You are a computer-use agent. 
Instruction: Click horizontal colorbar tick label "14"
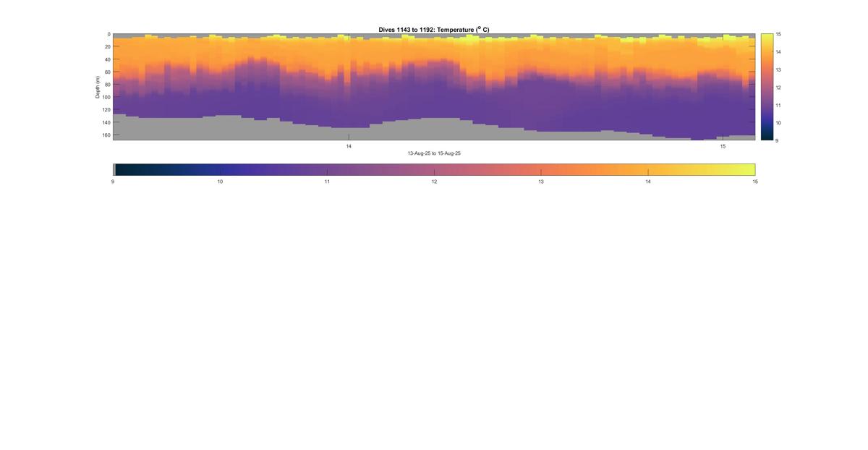pyautogui.click(x=648, y=182)
